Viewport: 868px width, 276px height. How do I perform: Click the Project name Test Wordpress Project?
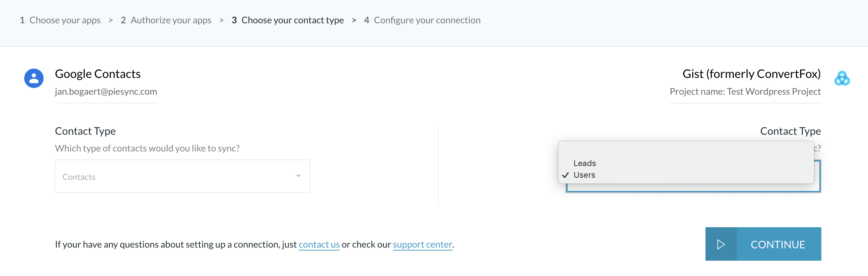point(745,91)
